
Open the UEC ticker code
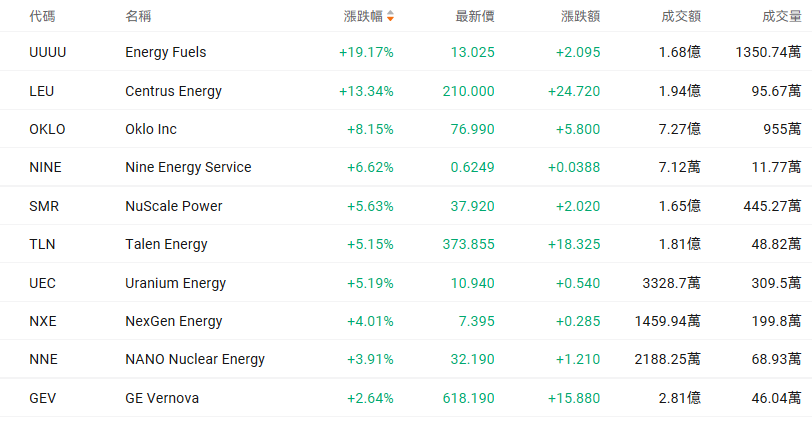[x=43, y=283]
